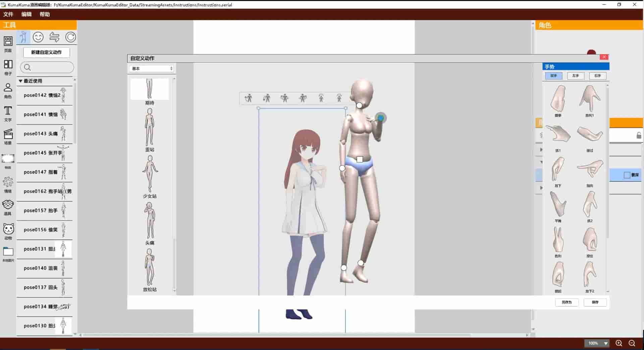This screenshot has width=644, height=350.
Task: Enable the checkbox next to 景深 option
Action: 627,175
